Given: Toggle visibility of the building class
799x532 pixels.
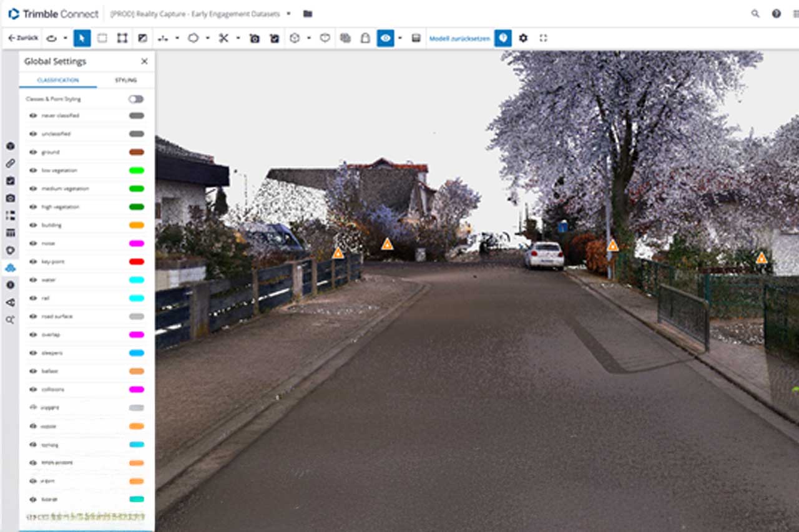Looking at the screenshot, I should 33,225.
